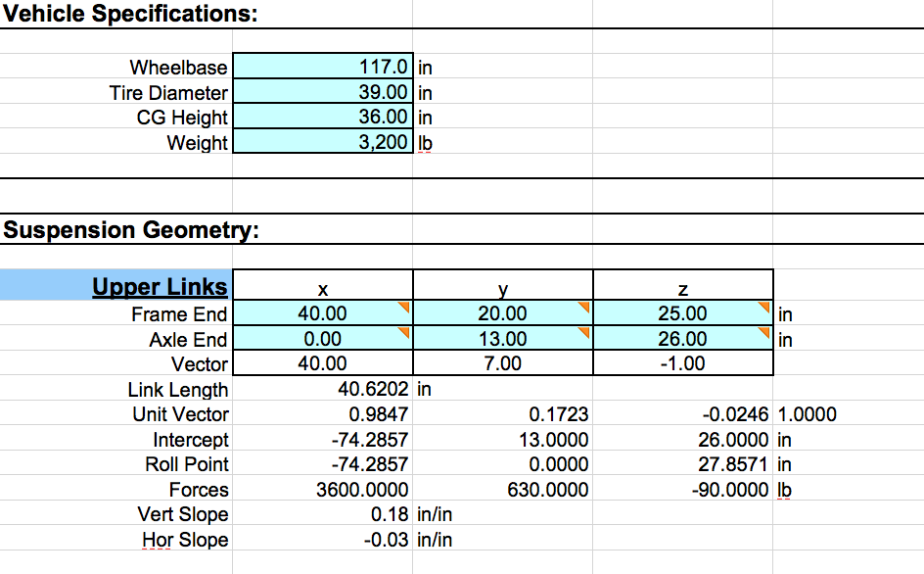Select the CG Height value 36.00
924x574 pixels.
click(x=323, y=117)
